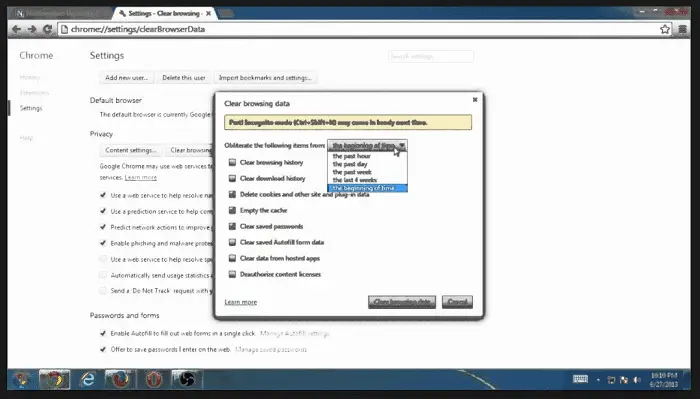Toggle the Empty the cache checkbox
This screenshot has width=700, height=399.
pos(232,210)
